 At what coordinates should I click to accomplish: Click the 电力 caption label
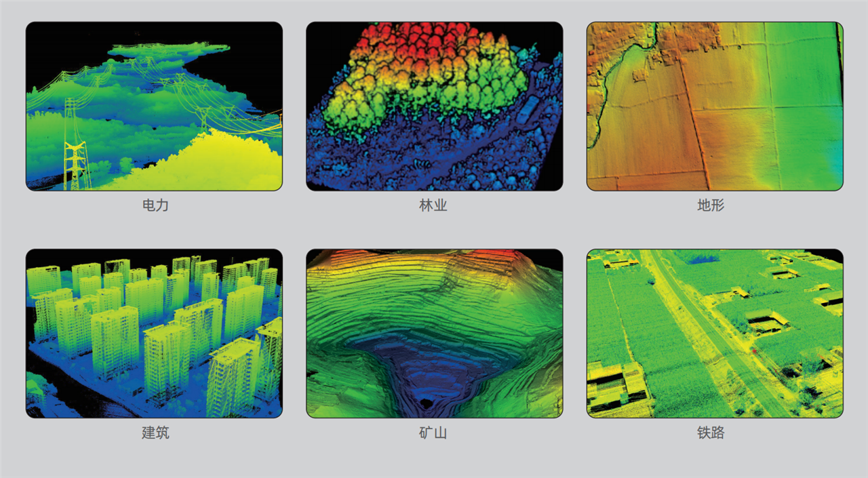155,205
